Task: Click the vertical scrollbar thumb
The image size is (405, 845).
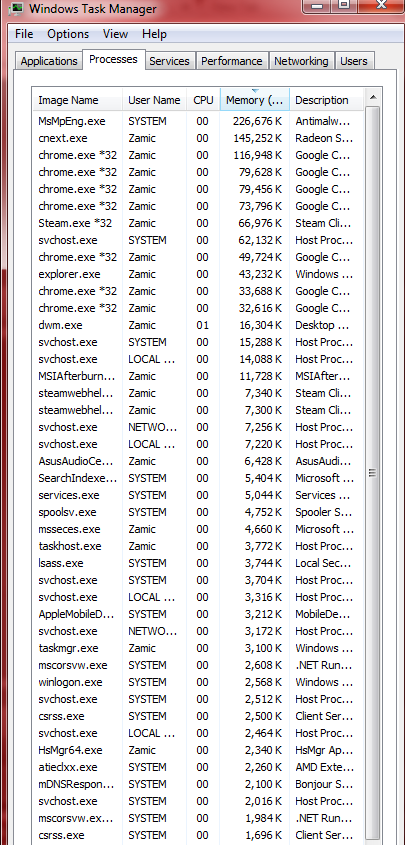Action: pyautogui.click(x=372, y=473)
